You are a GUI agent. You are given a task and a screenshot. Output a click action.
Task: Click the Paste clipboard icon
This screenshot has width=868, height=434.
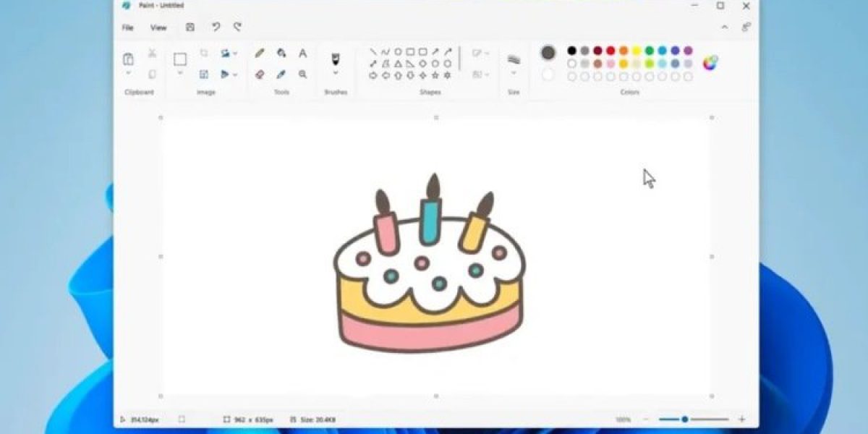pyautogui.click(x=128, y=59)
